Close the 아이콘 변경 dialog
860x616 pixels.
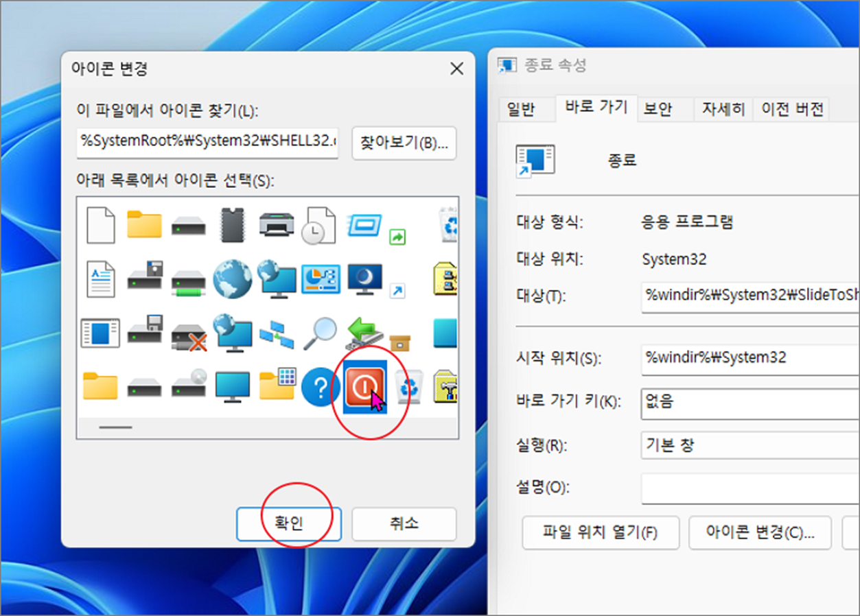pos(456,69)
